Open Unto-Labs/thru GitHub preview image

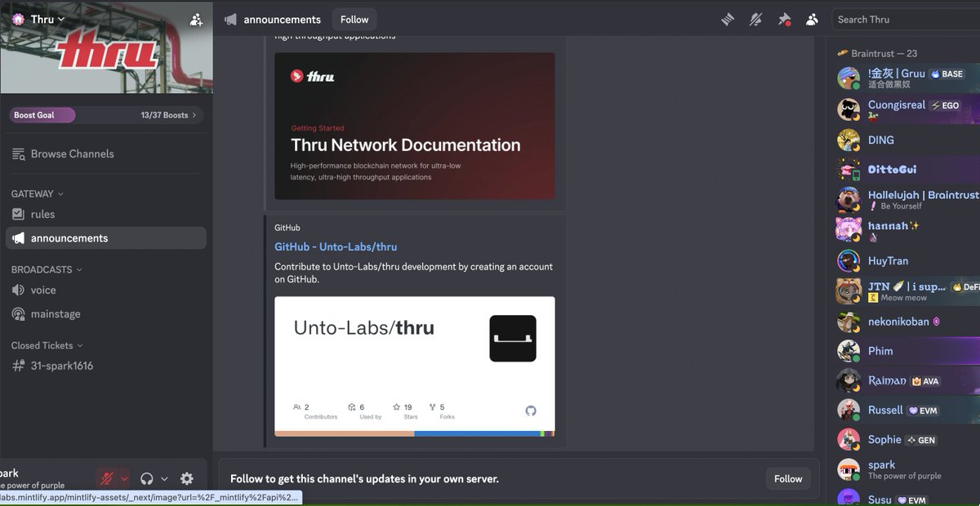coord(415,366)
